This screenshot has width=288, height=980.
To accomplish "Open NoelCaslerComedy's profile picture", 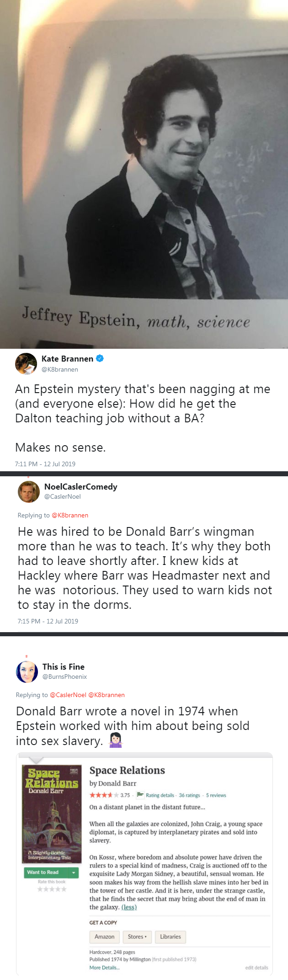I will coord(28,491).
